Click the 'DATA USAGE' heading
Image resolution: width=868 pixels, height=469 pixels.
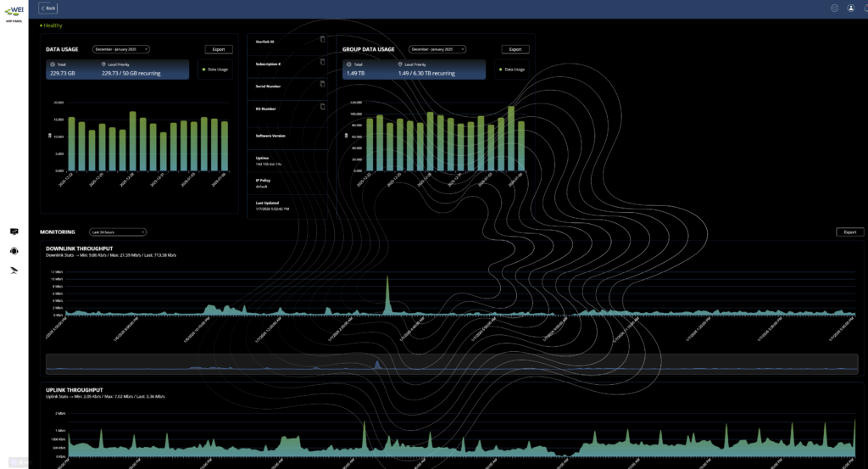tap(62, 49)
